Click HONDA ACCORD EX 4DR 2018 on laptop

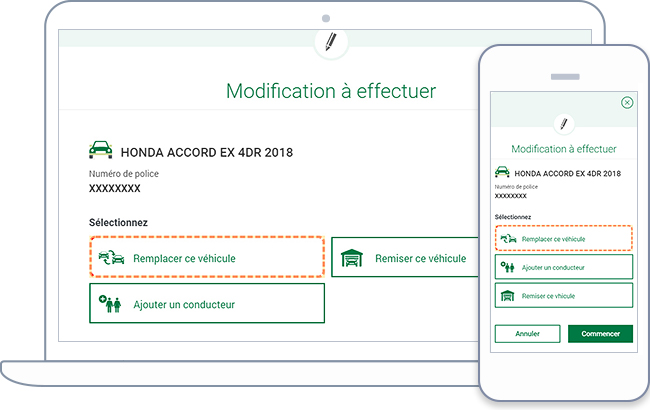pyautogui.click(x=206, y=153)
